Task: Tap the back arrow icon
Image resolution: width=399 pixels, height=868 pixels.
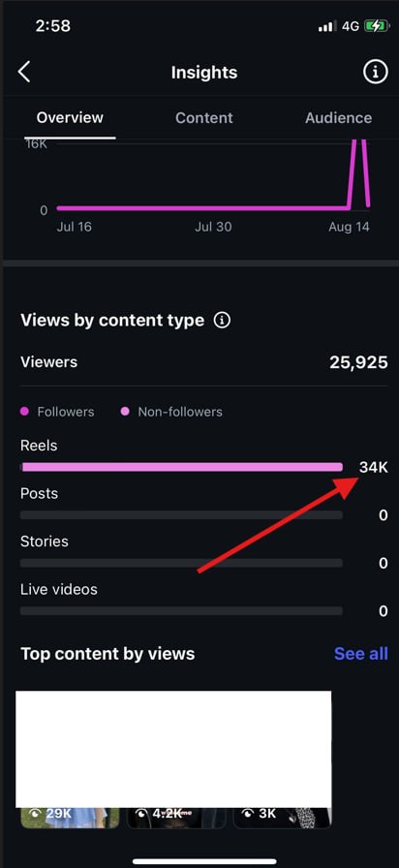Action: point(24,72)
